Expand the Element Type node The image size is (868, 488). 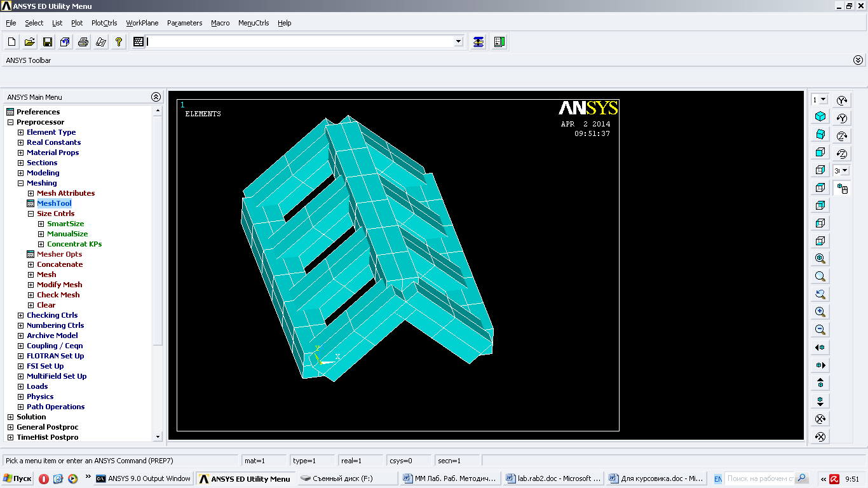tap(20, 132)
